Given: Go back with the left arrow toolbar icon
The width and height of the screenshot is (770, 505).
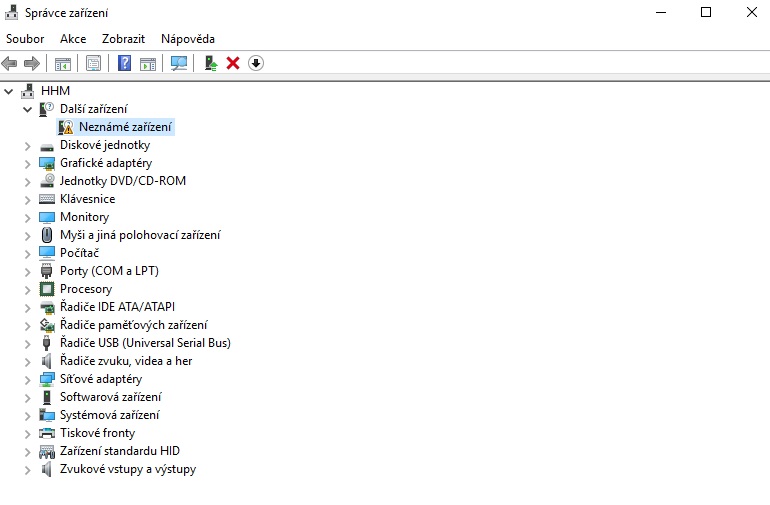Looking at the screenshot, I should point(9,63).
